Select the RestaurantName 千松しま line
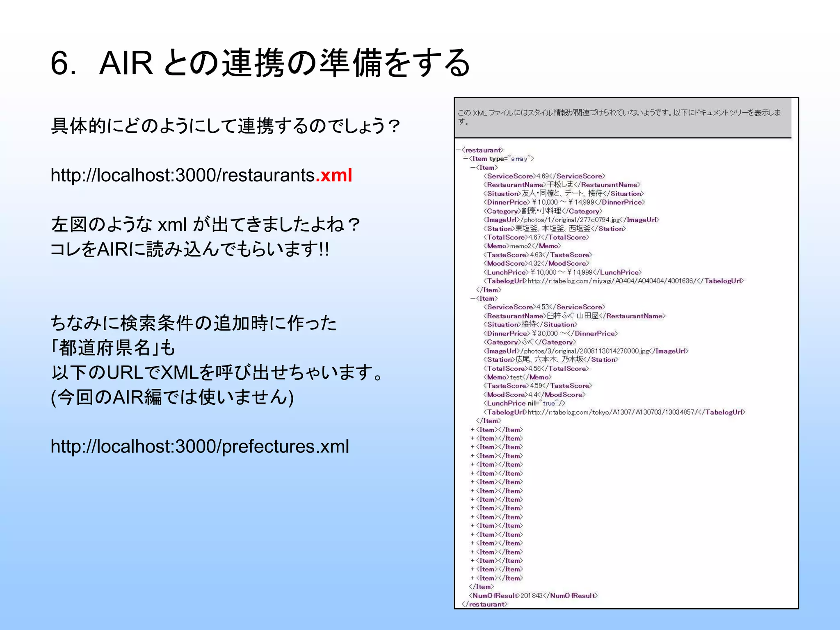Viewport: 840px width, 630px height. coord(562,185)
